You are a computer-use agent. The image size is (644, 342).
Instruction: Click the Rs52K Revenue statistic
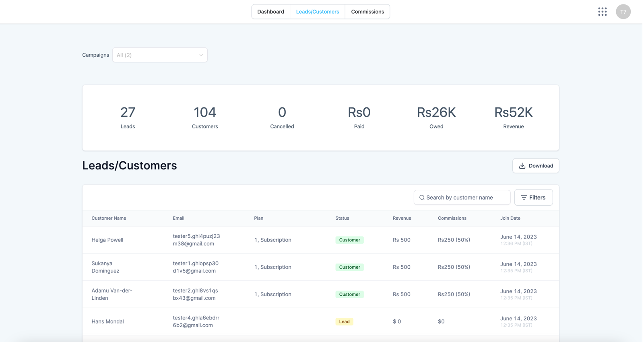[x=513, y=117]
